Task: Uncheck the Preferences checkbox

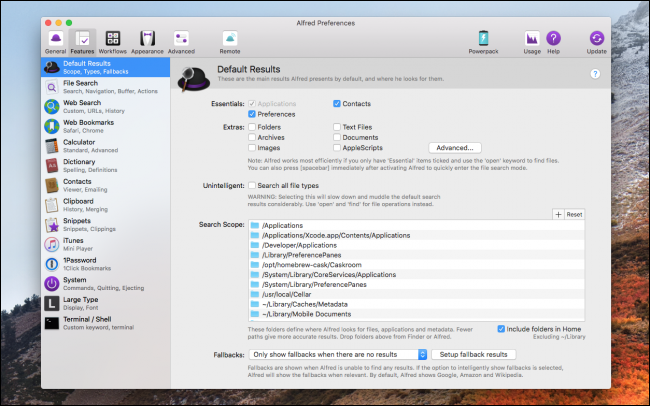Action: pyautogui.click(x=252, y=114)
